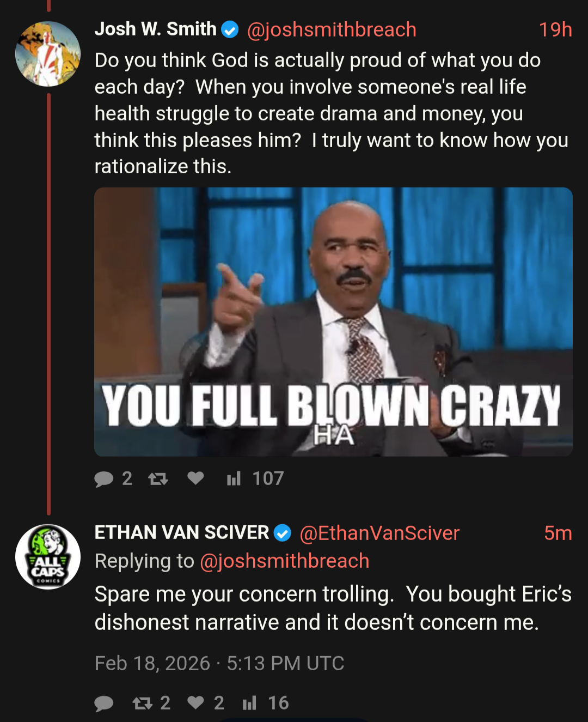Open the All Caps Comics avatar

tap(48, 557)
